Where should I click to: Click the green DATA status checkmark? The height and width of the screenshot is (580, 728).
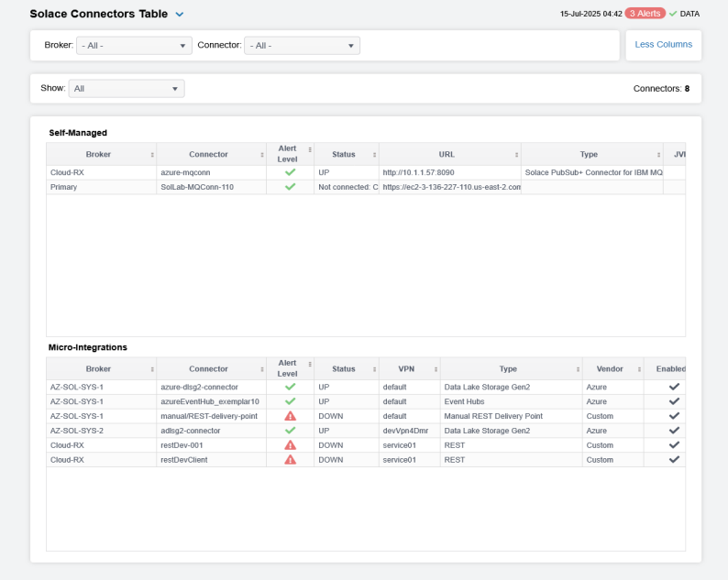click(x=673, y=14)
